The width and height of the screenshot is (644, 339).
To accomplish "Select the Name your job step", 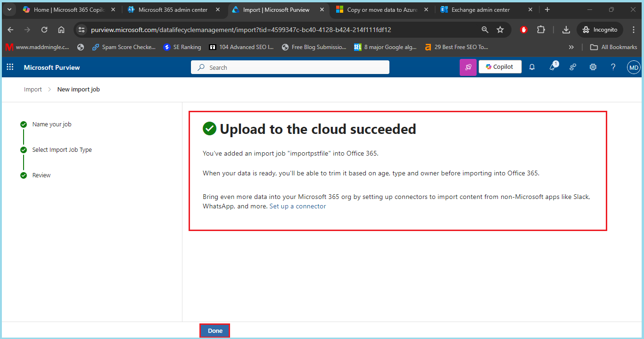I will tap(52, 124).
